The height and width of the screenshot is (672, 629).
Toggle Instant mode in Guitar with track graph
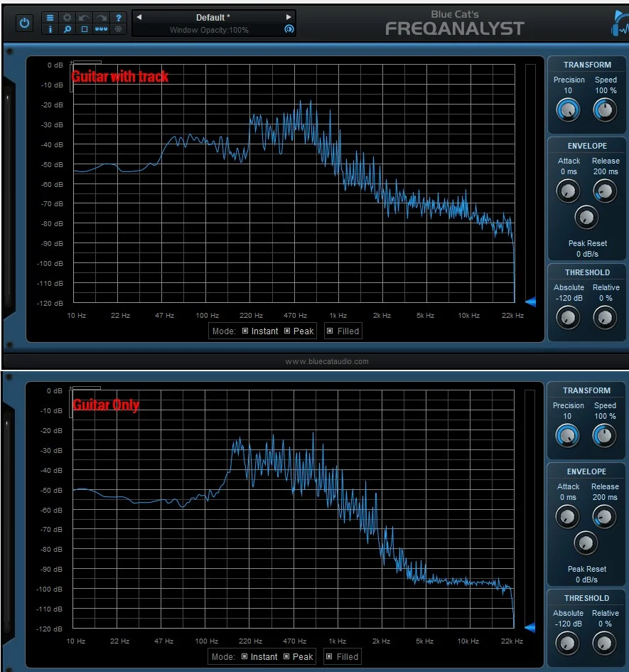[260, 331]
